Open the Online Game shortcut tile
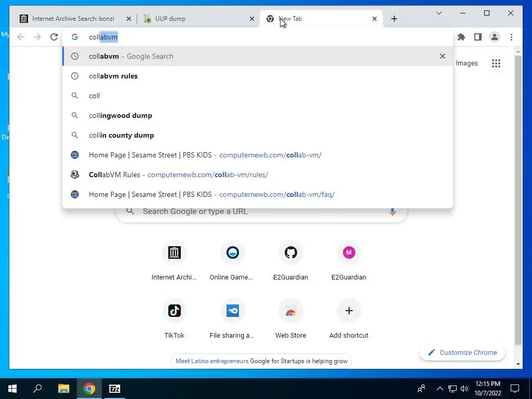 pyautogui.click(x=232, y=261)
